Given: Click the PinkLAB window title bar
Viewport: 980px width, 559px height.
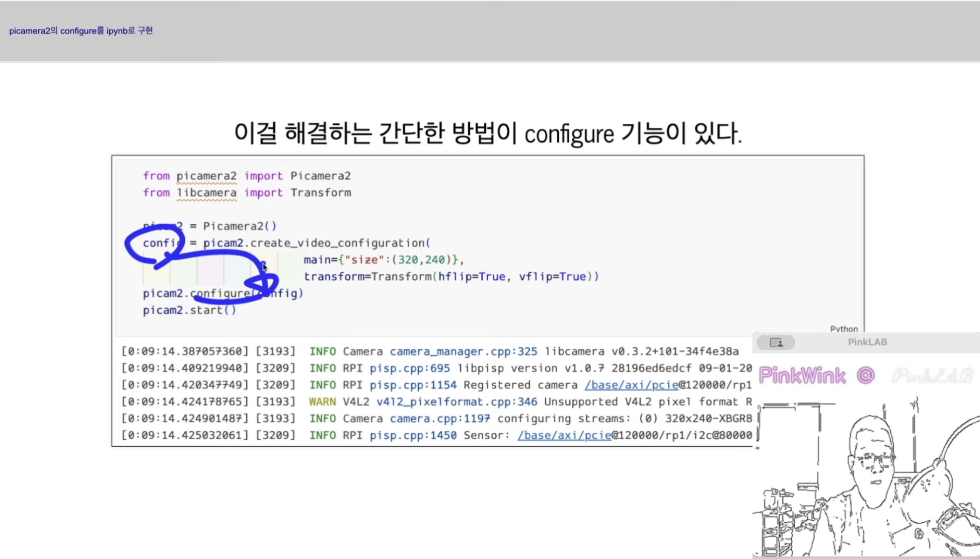Looking at the screenshot, I should 867,342.
